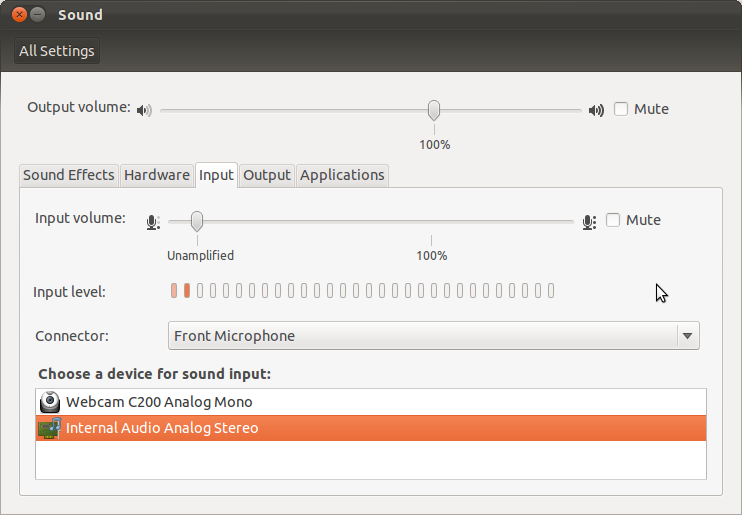The height and width of the screenshot is (515, 742).
Task: Click the low output volume speaker icon
Action: 145,110
